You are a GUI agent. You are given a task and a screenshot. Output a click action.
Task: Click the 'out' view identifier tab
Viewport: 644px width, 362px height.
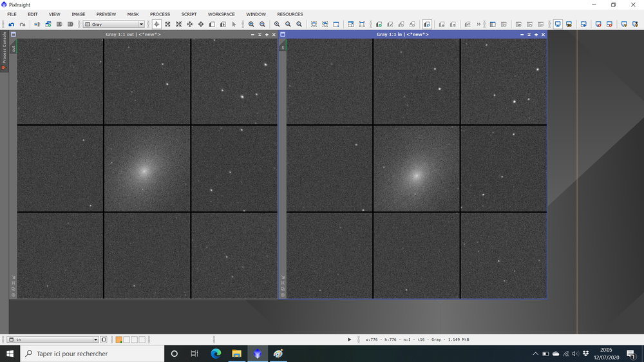pos(13,48)
